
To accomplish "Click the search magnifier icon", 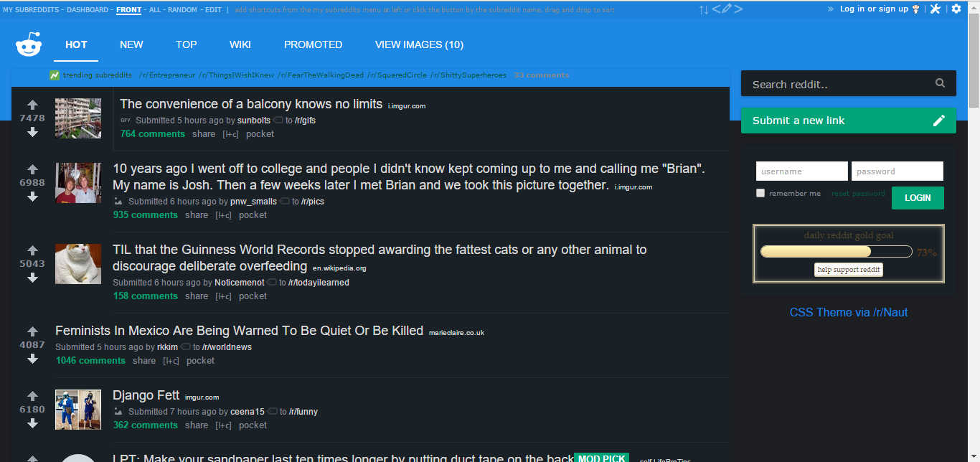I will (x=940, y=84).
